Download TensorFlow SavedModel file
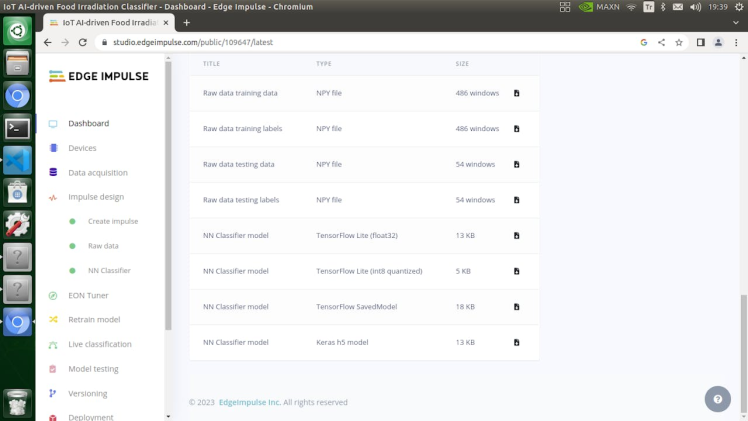 click(x=517, y=307)
